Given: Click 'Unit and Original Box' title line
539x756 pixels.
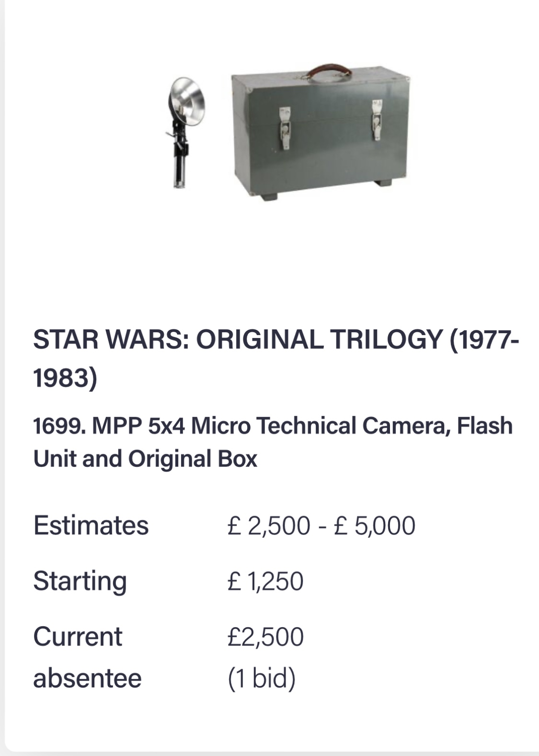Looking at the screenshot, I should tap(145, 459).
